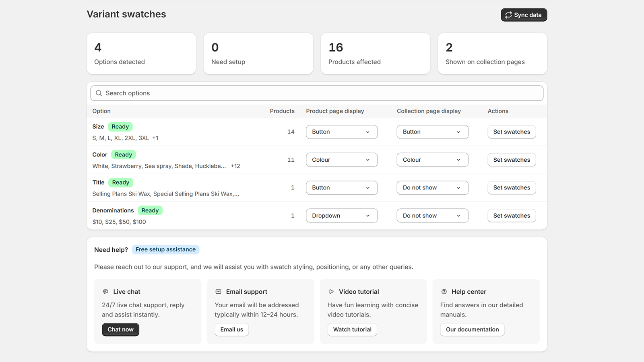Open the Shown on collection pages card
644x362 pixels.
click(492, 53)
